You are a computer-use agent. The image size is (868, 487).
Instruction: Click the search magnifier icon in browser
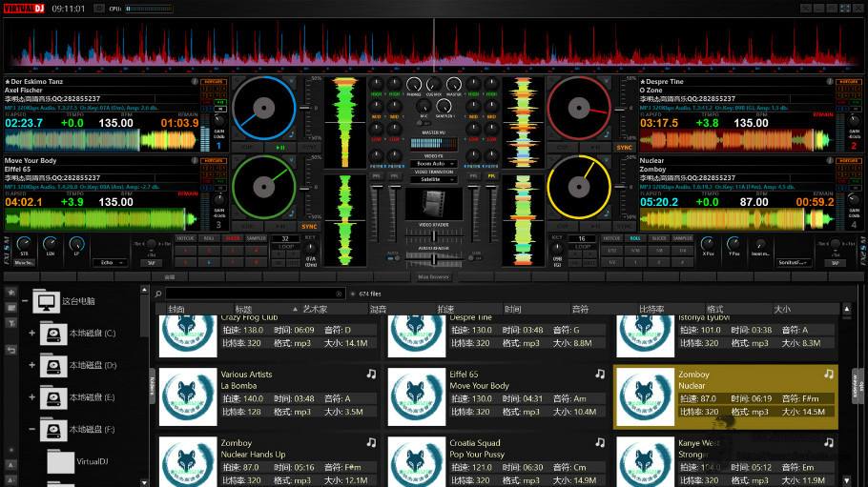158,294
